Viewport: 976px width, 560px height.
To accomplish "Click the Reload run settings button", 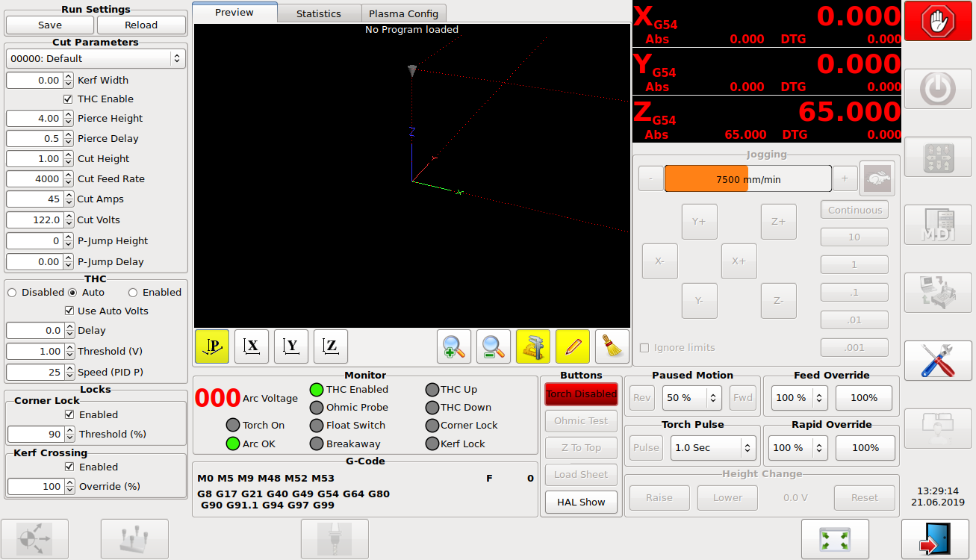I will tap(141, 25).
